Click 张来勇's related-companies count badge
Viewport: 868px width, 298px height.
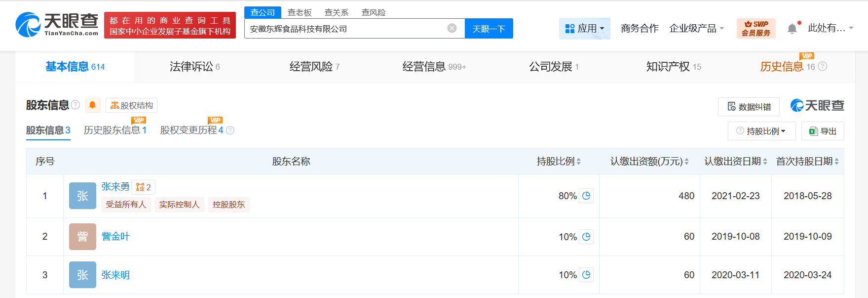tap(144, 187)
